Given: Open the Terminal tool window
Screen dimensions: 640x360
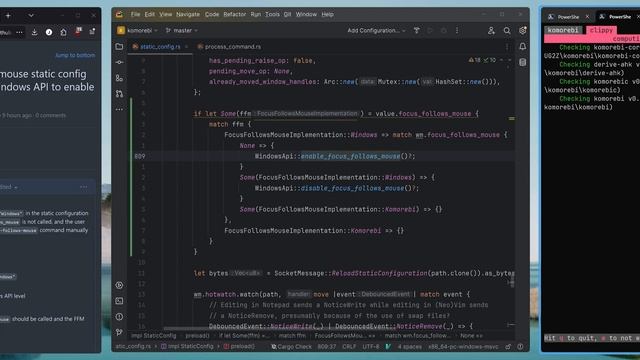Looking at the screenshot, I should point(119,301).
